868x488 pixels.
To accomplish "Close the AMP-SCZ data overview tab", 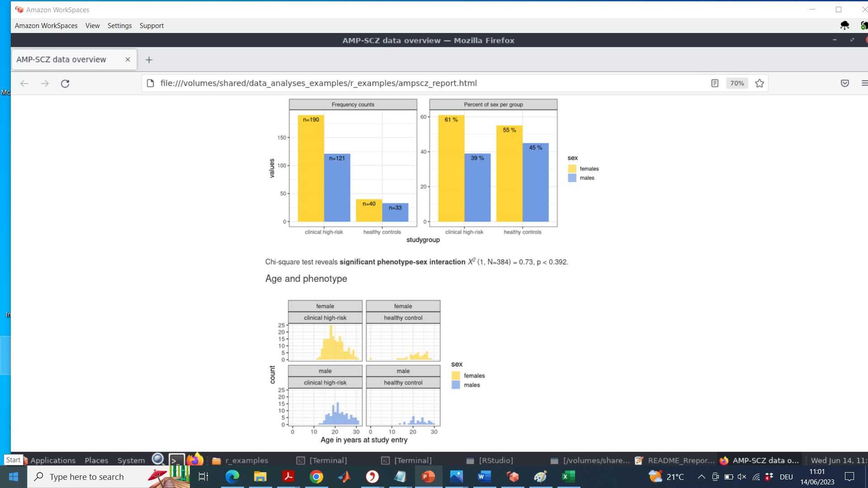I will pos(127,60).
